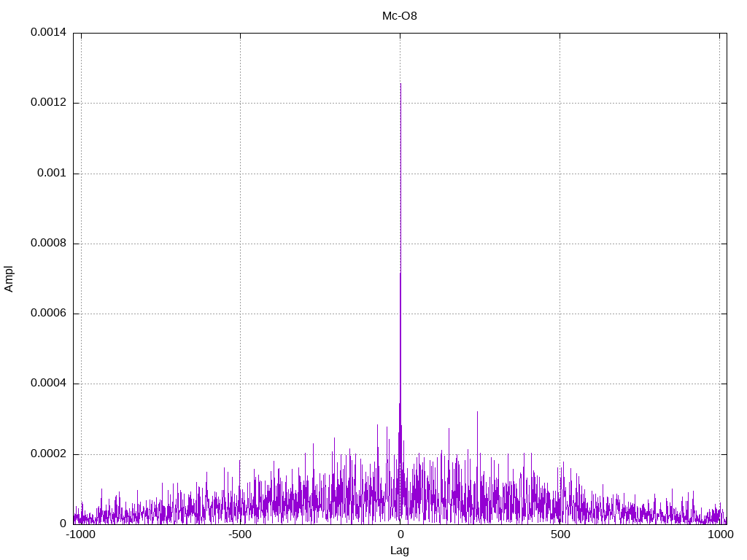Click the 0.001 y-axis tick label
The height and width of the screenshot is (560, 747).
[x=52, y=173]
